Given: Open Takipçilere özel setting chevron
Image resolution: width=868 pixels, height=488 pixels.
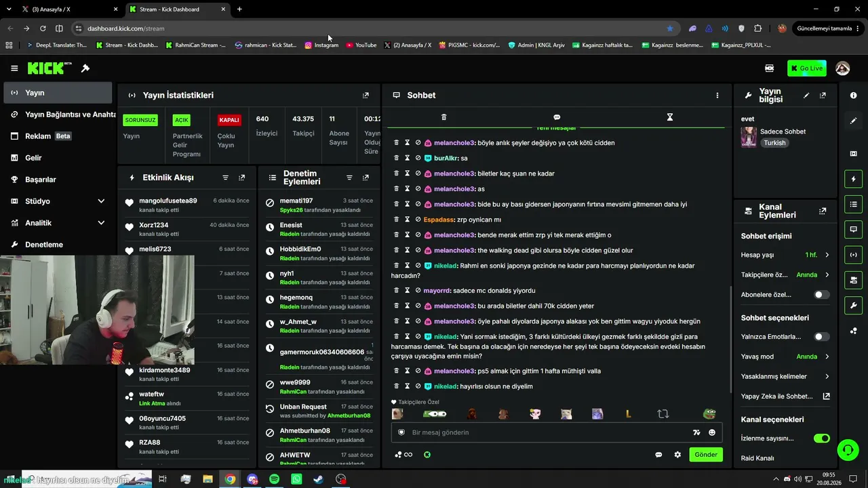Looking at the screenshot, I should 827,274.
